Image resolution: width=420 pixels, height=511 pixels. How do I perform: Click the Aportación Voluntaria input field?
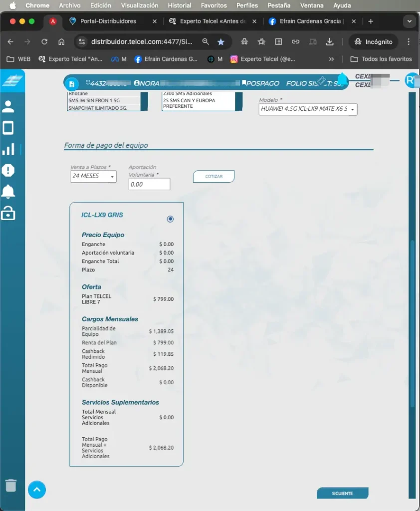point(149,184)
